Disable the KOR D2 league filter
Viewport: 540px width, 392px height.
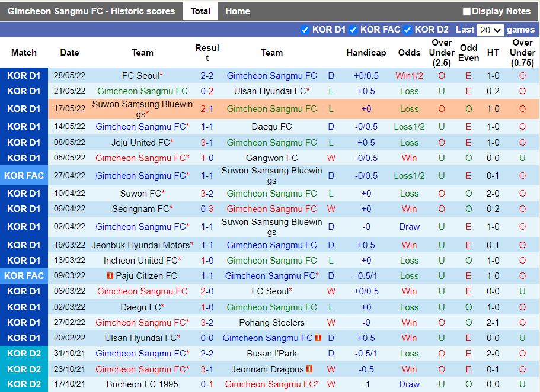[x=407, y=30]
